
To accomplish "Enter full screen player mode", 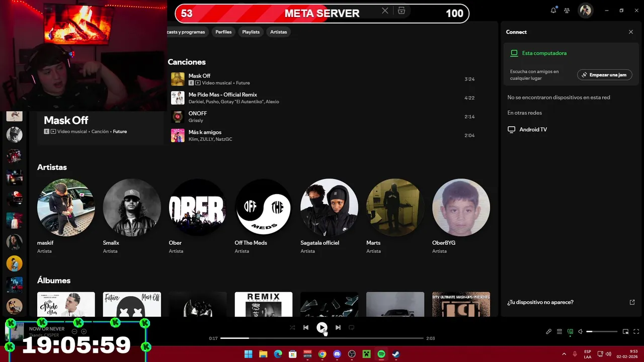I will click(636, 331).
